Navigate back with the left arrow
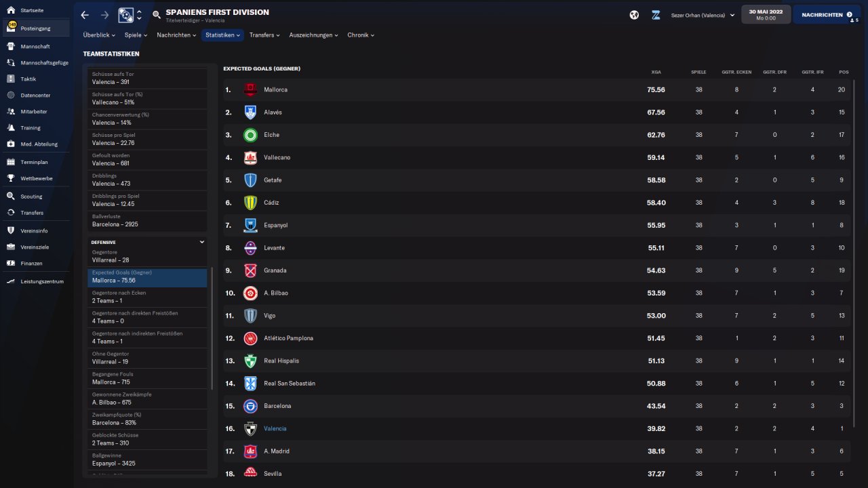The height and width of the screenshot is (488, 868). [85, 15]
